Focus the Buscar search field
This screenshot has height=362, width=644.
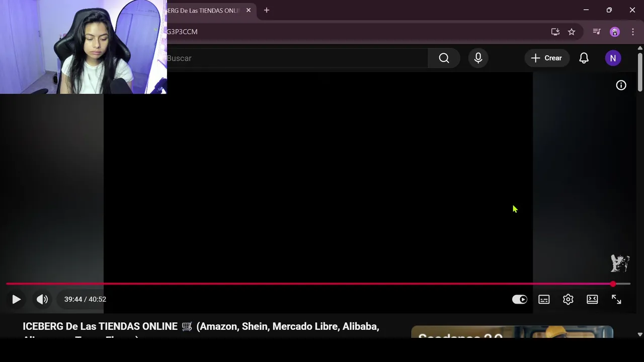click(x=297, y=58)
